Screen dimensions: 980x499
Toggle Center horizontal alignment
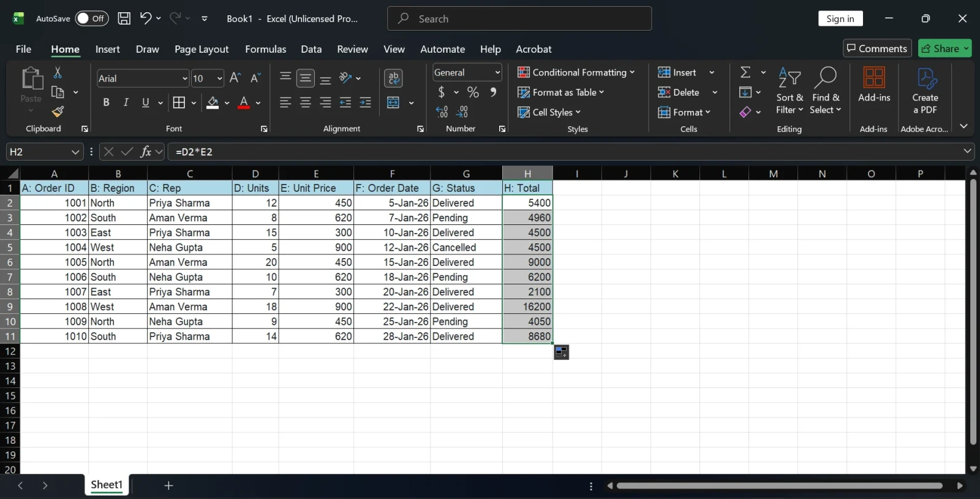(x=306, y=102)
